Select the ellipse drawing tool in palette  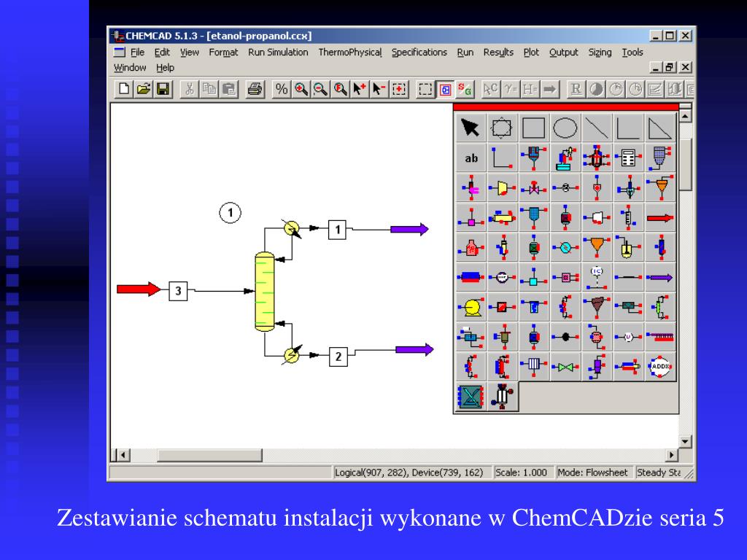(x=565, y=128)
